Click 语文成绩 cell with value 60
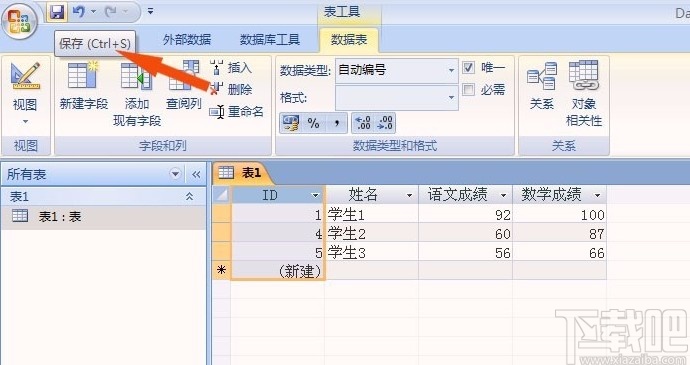Viewport: 690px width, 365px height. [466, 233]
